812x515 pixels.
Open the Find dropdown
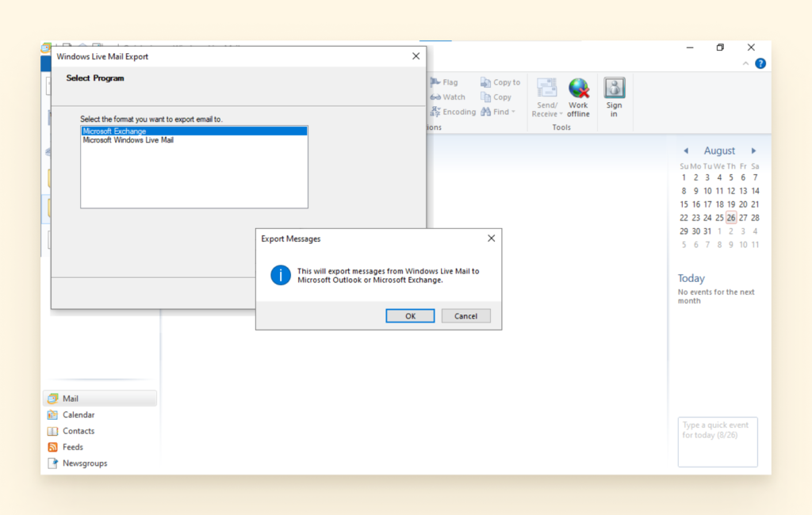pos(498,111)
